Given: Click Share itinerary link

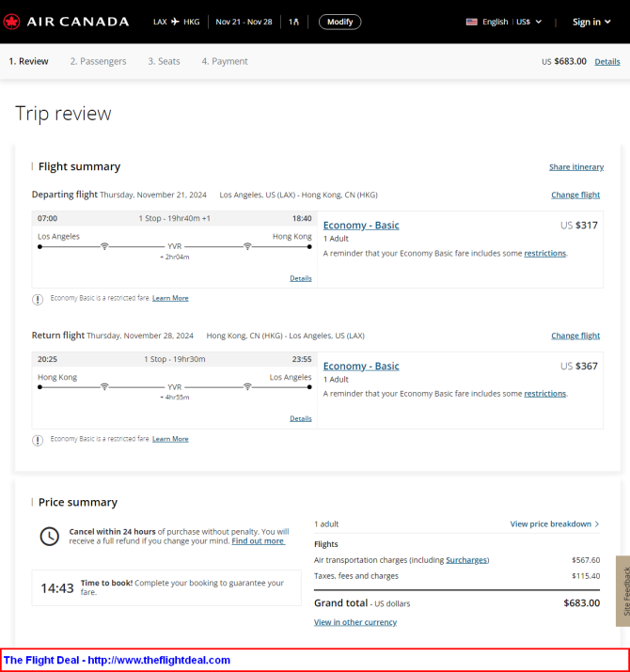Looking at the screenshot, I should (576, 167).
